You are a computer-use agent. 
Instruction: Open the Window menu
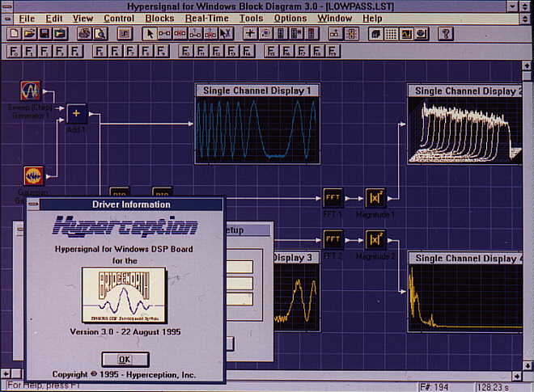coord(335,19)
